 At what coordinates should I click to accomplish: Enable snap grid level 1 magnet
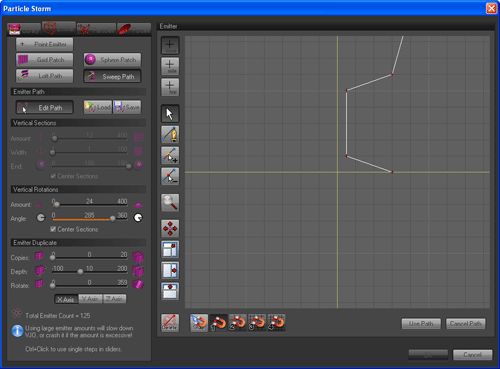tap(218, 323)
